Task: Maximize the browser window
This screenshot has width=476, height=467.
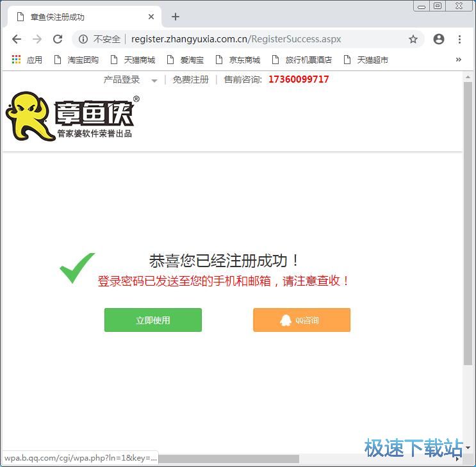Action: [x=438, y=6]
